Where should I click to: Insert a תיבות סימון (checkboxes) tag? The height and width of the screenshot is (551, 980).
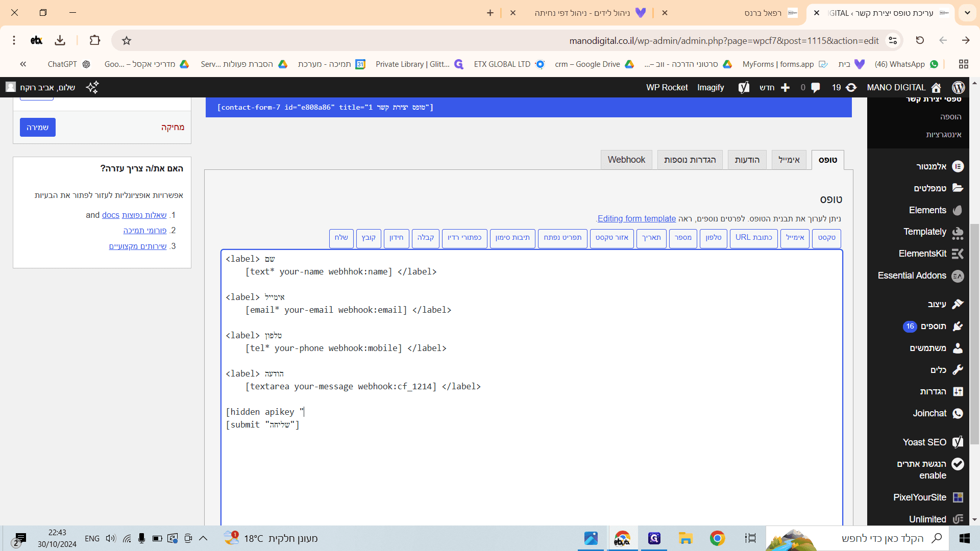click(x=512, y=238)
